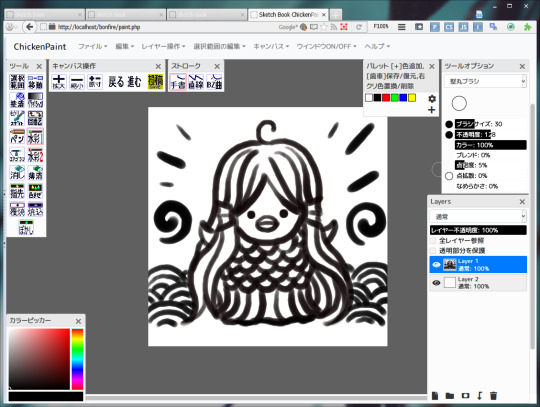Viewport: 540px width, 407px height.
Task: Select the 水彩 watercolor 1 tool
Action: pyautogui.click(x=35, y=136)
